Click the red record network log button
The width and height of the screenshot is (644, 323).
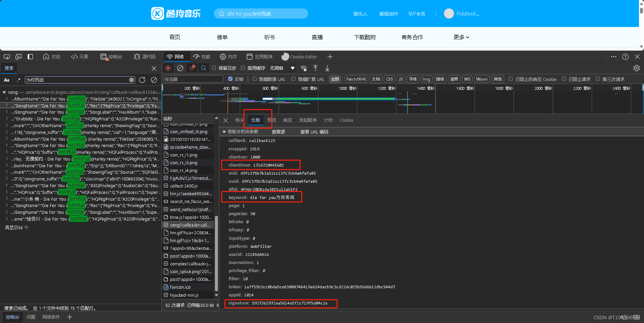[x=168, y=68]
